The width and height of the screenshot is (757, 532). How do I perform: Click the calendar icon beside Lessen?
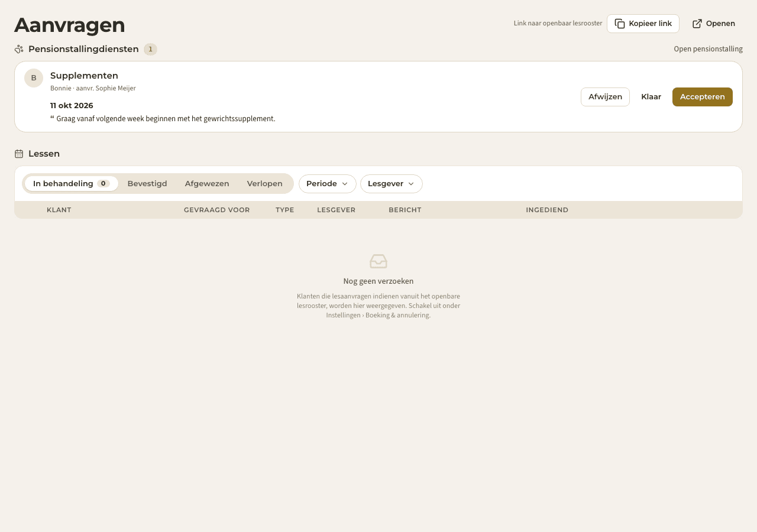19,154
